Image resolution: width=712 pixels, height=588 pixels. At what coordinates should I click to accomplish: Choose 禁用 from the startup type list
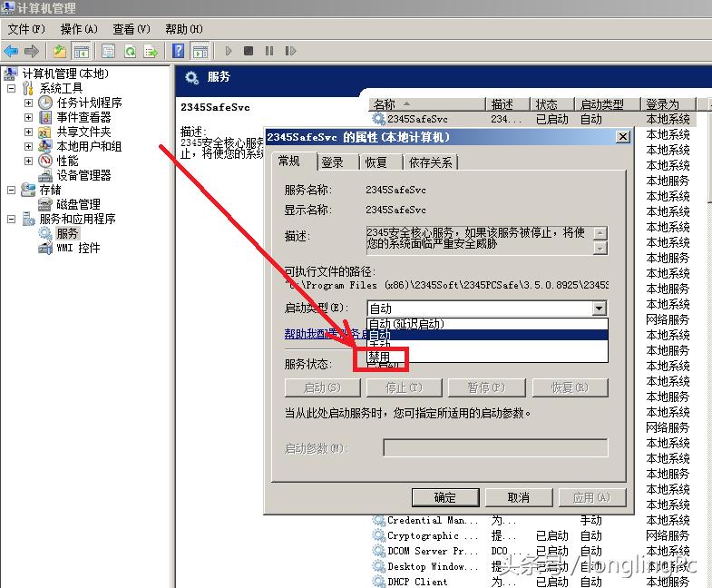[x=487, y=357]
